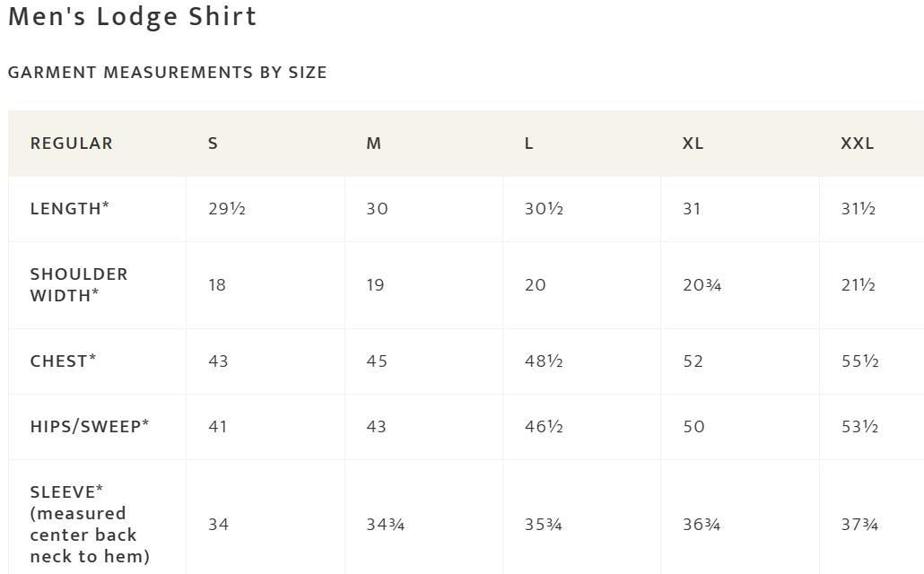Click the shoulder width value for size XL

(702, 285)
